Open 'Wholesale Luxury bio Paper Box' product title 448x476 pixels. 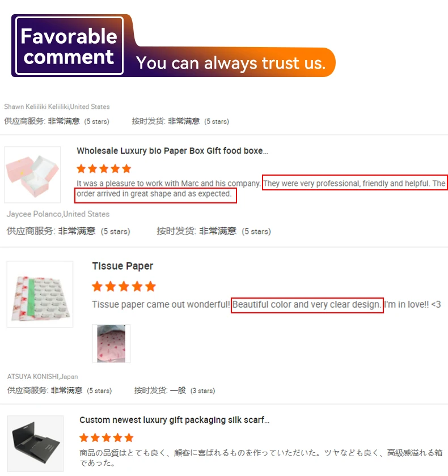172,151
